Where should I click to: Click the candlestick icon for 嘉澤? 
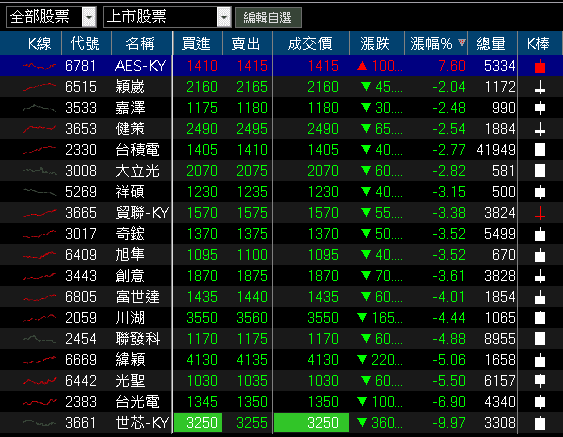tap(540, 108)
